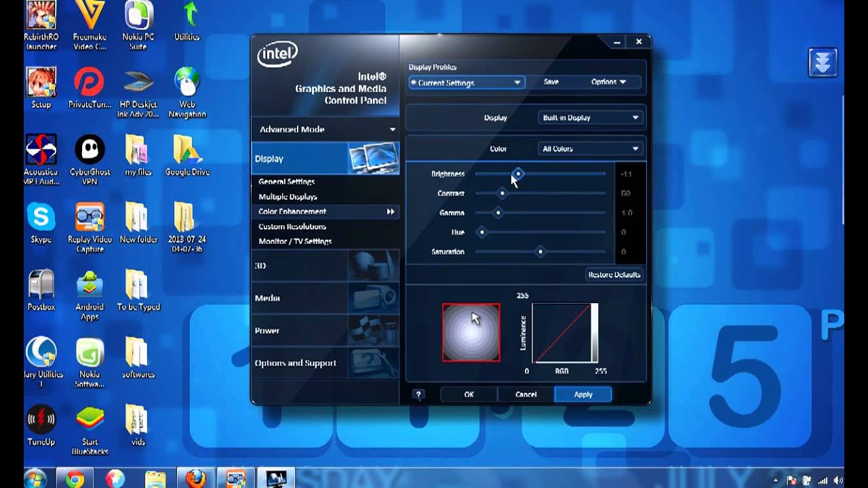
Task: Open Multiple Displays submenu item
Action: (x=288, y=197)
